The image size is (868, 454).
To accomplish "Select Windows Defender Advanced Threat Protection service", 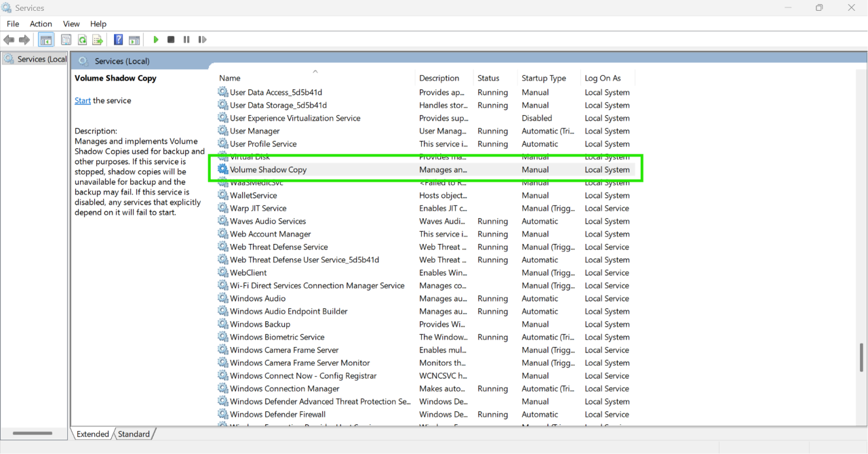I will point(425,401).
